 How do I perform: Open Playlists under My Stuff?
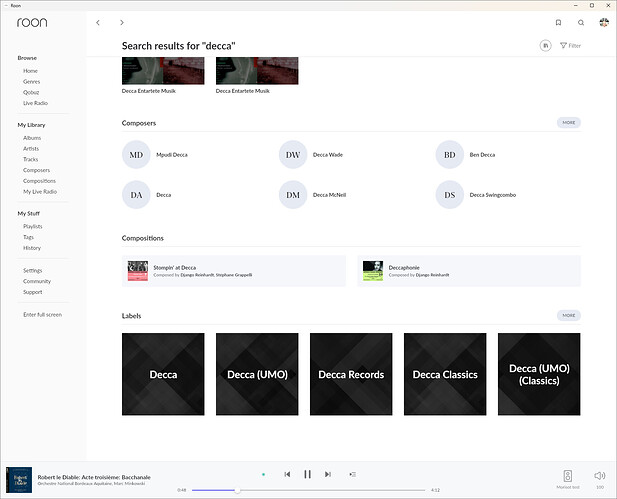click(33, 226)
